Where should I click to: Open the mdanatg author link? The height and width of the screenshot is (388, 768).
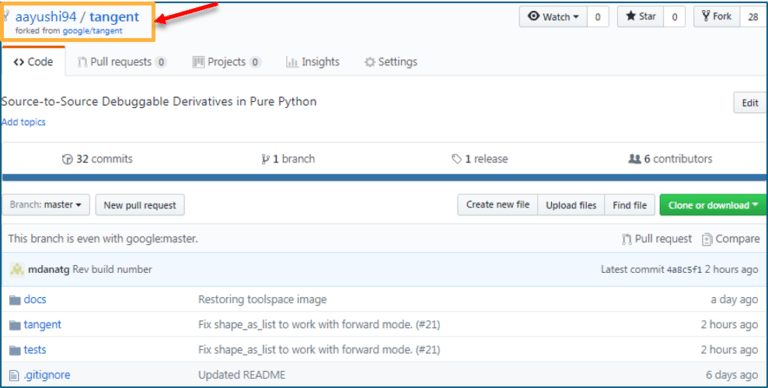49,269
